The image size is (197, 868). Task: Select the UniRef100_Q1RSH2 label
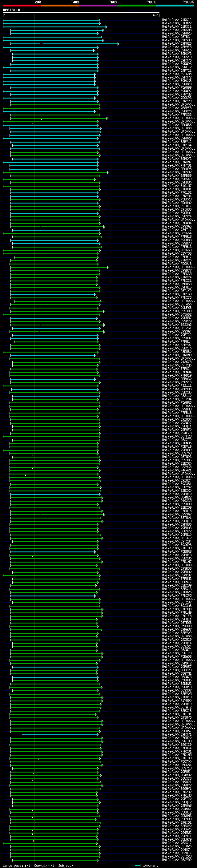tap(177, 172)
